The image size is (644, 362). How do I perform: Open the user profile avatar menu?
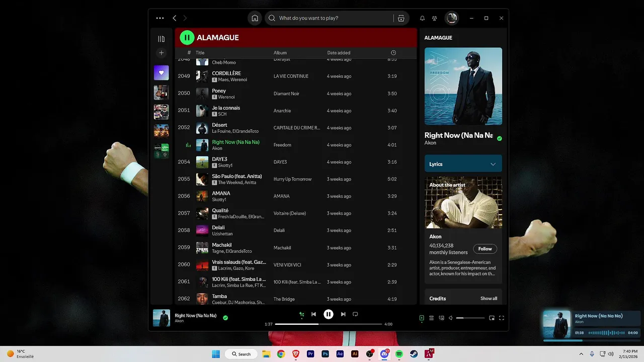pos(452,18)
